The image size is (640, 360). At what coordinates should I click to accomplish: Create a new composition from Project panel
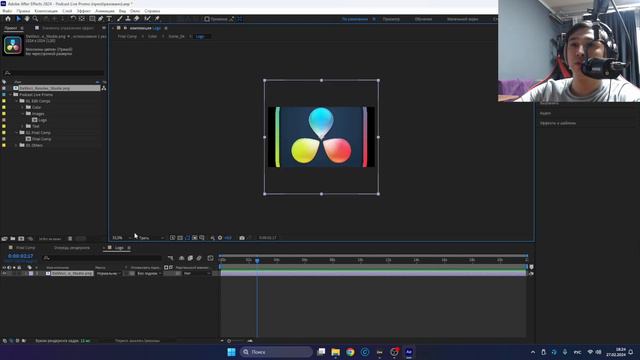click(21, 238)
